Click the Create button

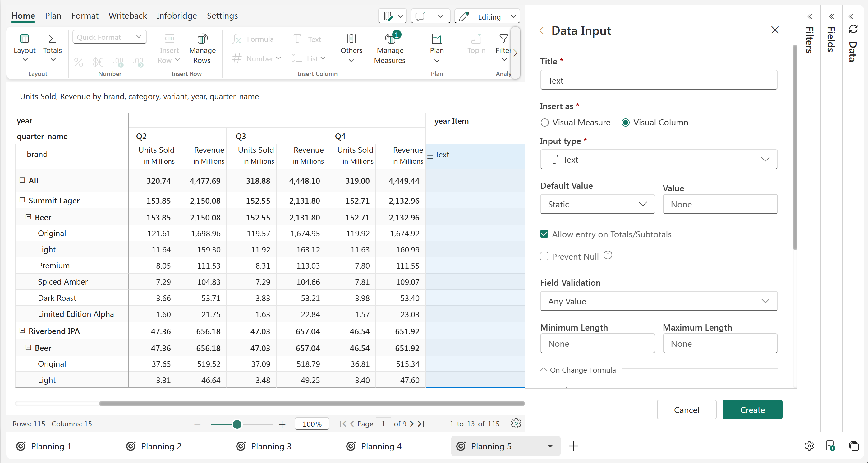pyautogui.click(x=752, y=410)
